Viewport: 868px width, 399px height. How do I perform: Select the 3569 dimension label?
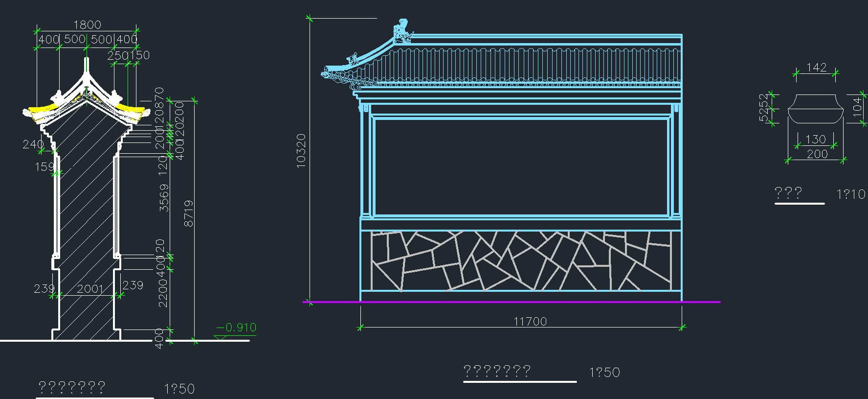[x=164, y=198]
